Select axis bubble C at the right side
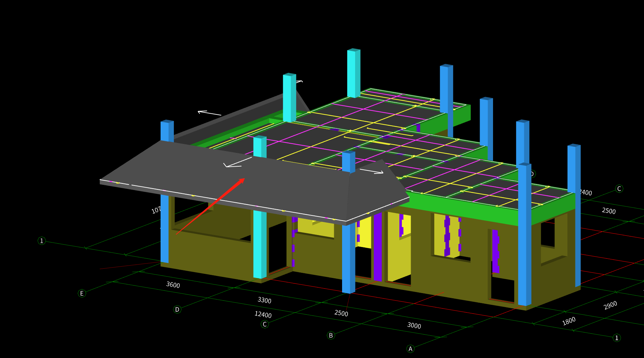The height and width of the screenshot is (358, 644). pos(619,189)
